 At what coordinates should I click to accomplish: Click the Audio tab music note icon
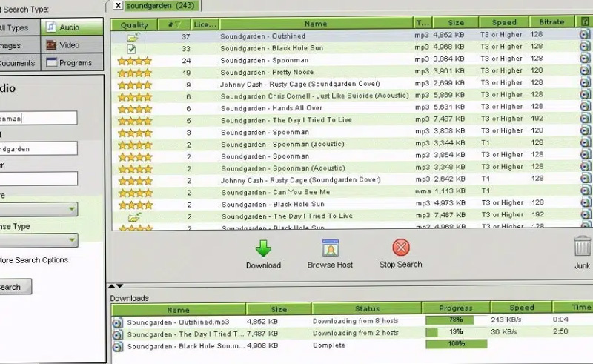pos(50,27)
